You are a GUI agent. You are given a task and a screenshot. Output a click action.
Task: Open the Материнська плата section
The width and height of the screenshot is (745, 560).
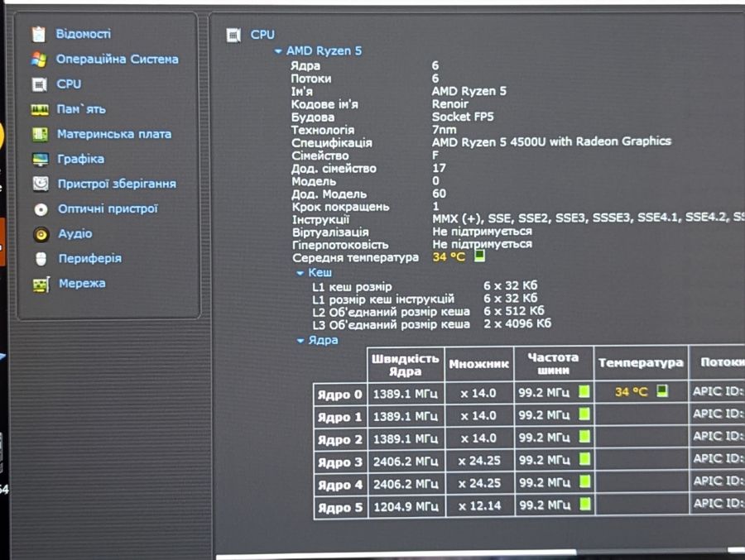click(114, 135)
